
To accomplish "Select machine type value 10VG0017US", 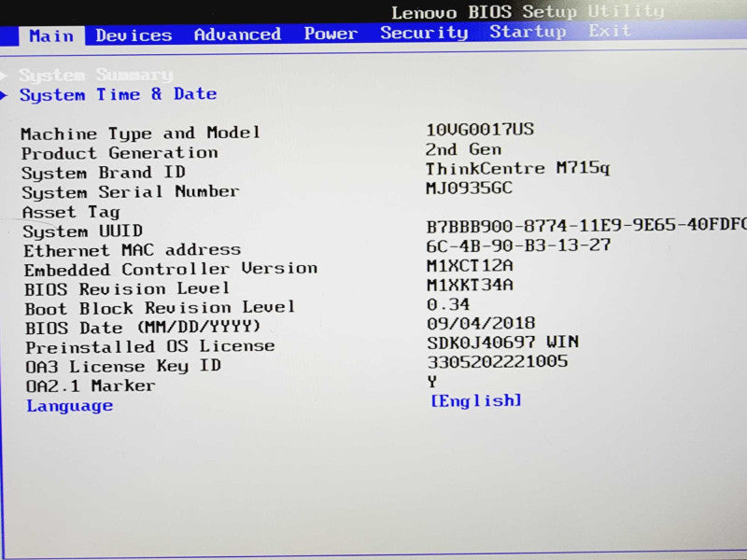I will (480, 130).
